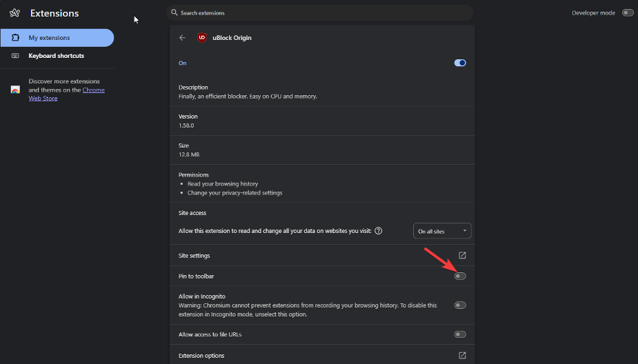Toggle Allow access to file URLs
The image size is (638, 364).
pos(460,334)
